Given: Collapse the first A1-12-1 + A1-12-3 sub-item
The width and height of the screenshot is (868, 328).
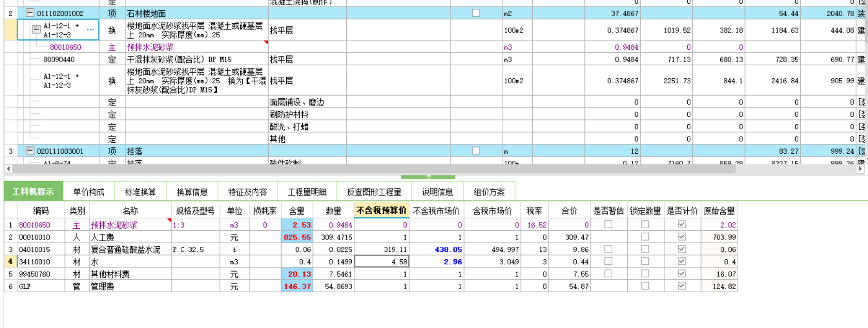Looking at the screenshot, I should [x=36, y=29].
